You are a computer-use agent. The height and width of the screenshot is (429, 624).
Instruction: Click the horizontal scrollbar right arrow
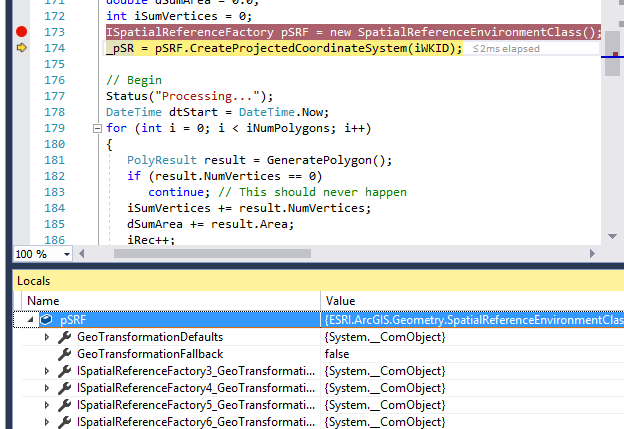click(592, 254)
